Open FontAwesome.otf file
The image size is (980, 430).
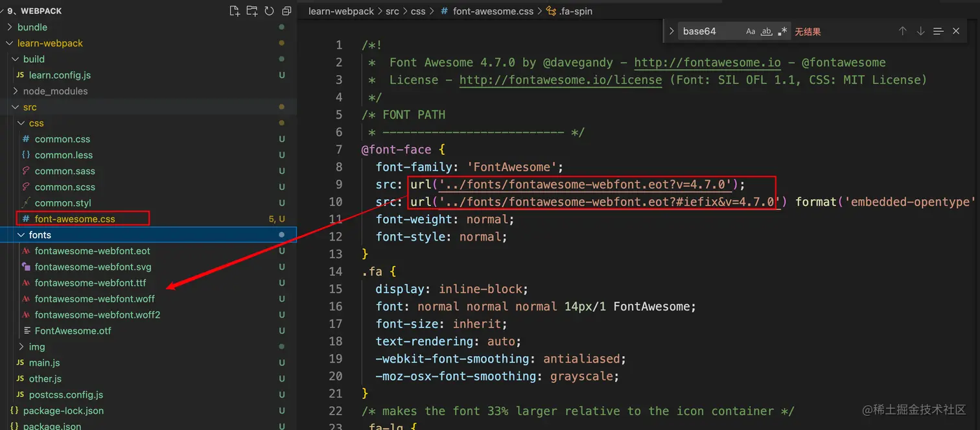coord(73,331)
